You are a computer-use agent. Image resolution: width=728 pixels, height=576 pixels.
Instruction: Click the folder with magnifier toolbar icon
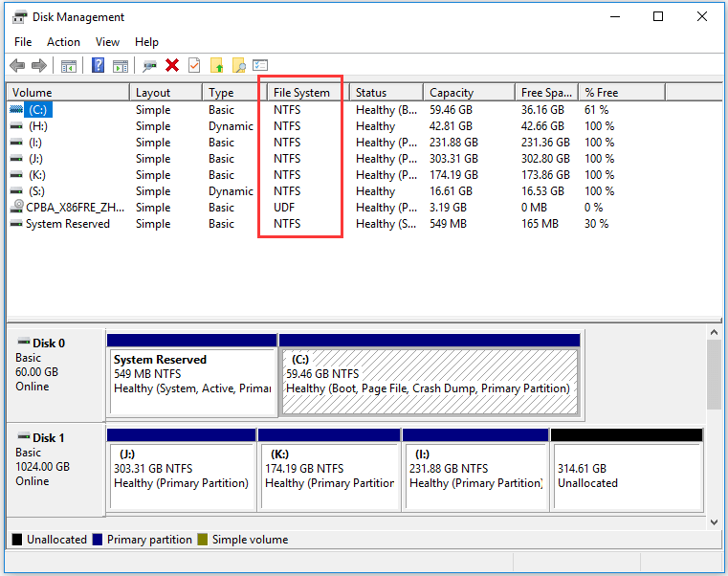pyautogui.click(x=239, y=65)
